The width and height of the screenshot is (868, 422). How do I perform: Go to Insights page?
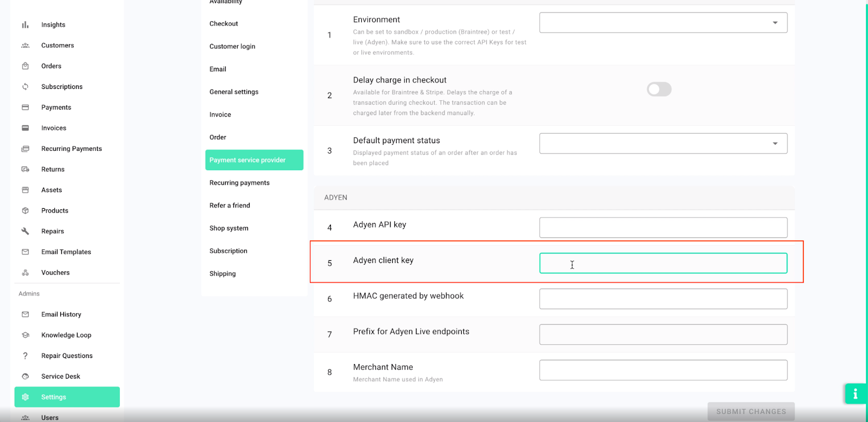53,25
